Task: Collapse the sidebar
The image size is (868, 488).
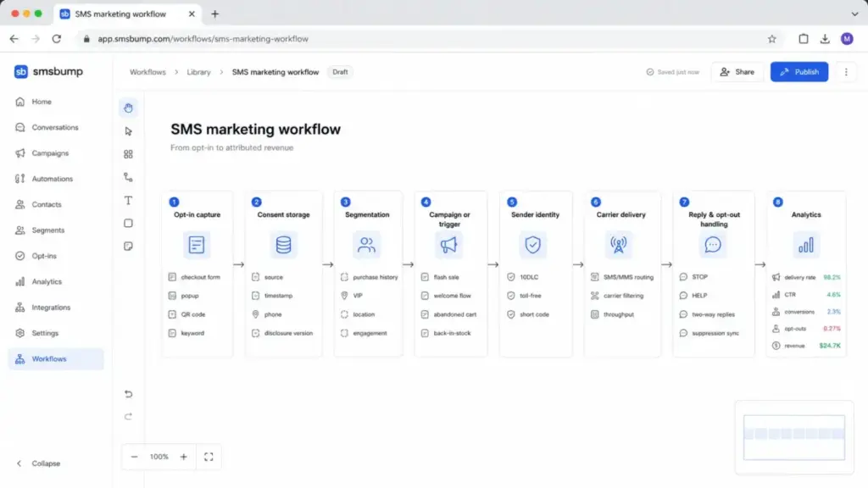Action: [x=37, y=463]
